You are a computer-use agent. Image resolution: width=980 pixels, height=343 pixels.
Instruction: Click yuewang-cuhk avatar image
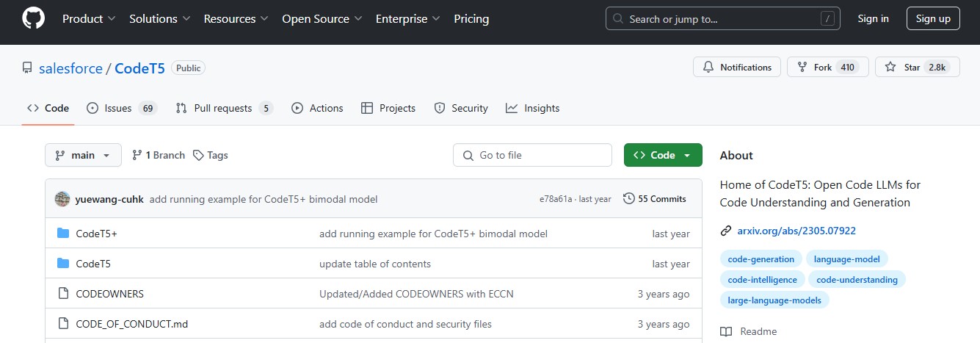(x=62, y=198)
